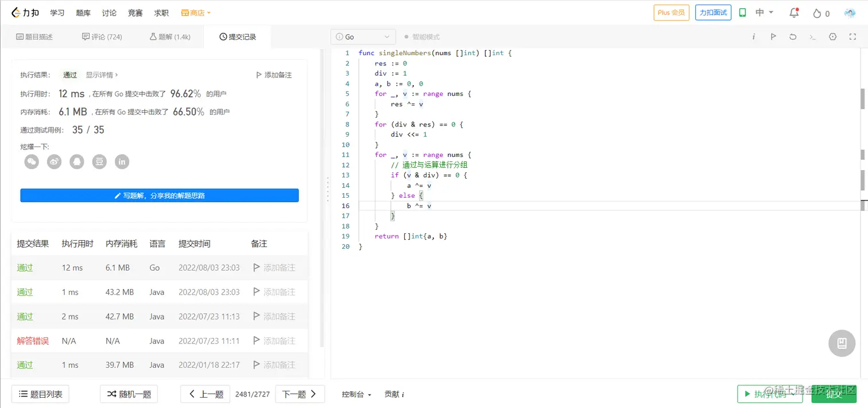Screen dimensions: 868x408
Task: Share result to WeChat
Action: pos(32,162)
